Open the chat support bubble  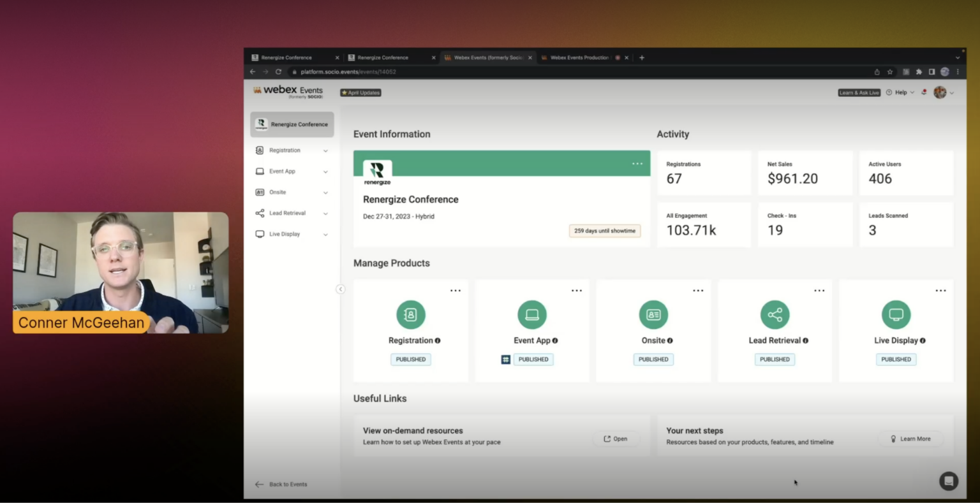[x=949, y=481]
